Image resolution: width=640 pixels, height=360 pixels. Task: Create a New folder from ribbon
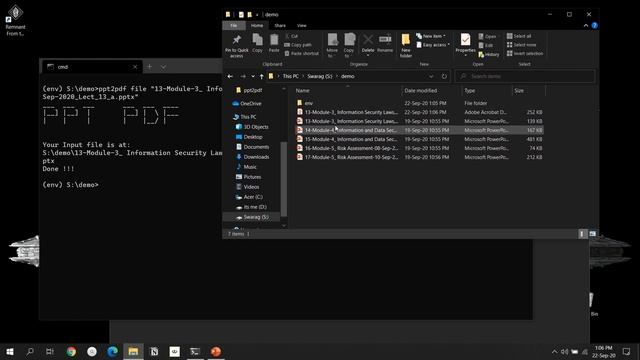coord(406,45)
